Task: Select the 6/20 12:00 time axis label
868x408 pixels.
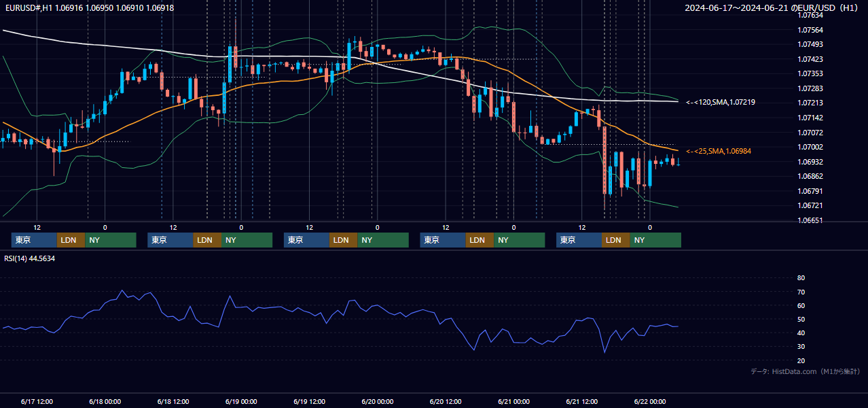Action: pos(446,402)
